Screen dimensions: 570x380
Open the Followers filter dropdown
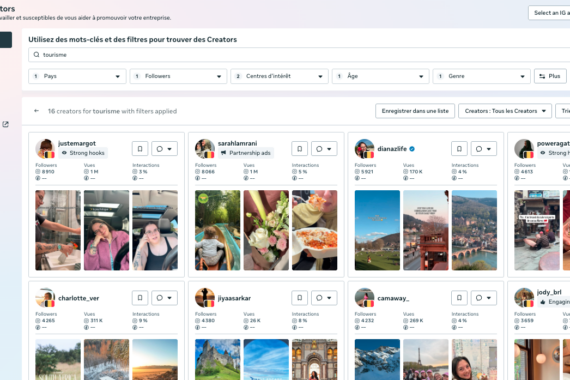tap(178, 76)
